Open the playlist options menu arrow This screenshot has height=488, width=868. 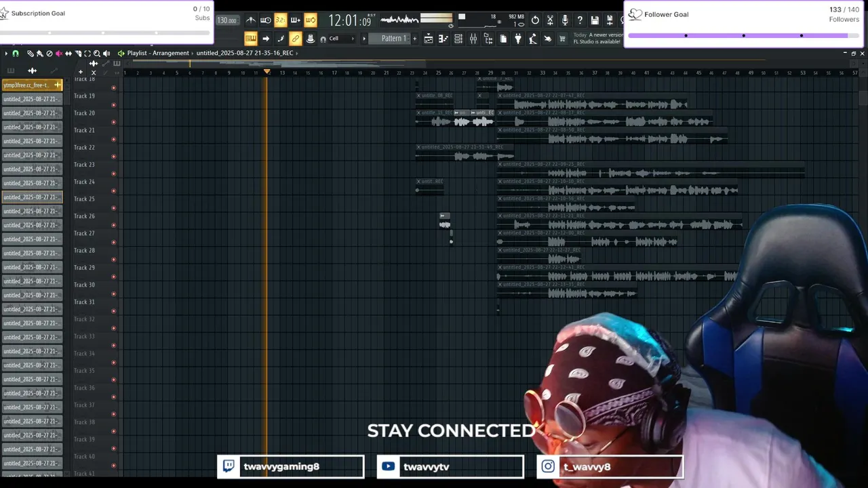(x=6, y=53)
